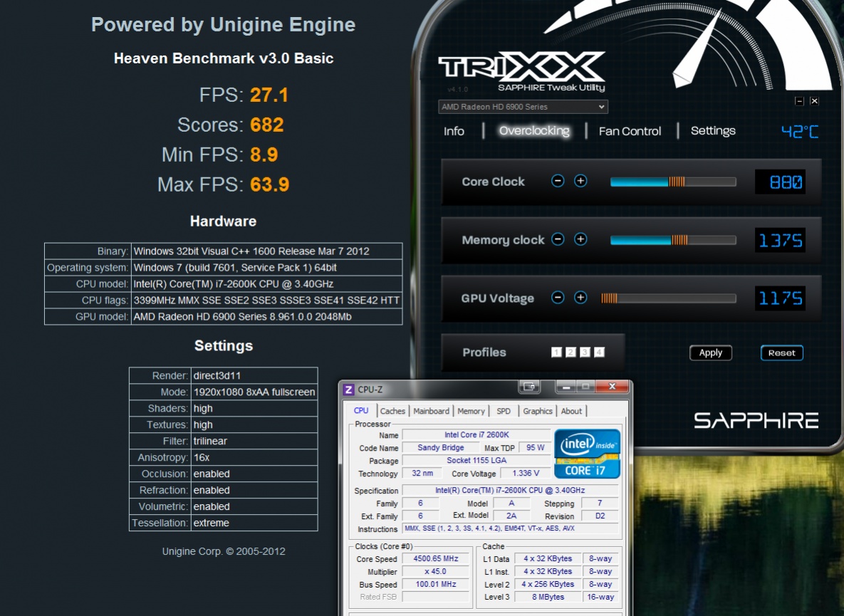Close the TRIXX window
This screenshot has height=616, width=844.
(x=814, y=101)
